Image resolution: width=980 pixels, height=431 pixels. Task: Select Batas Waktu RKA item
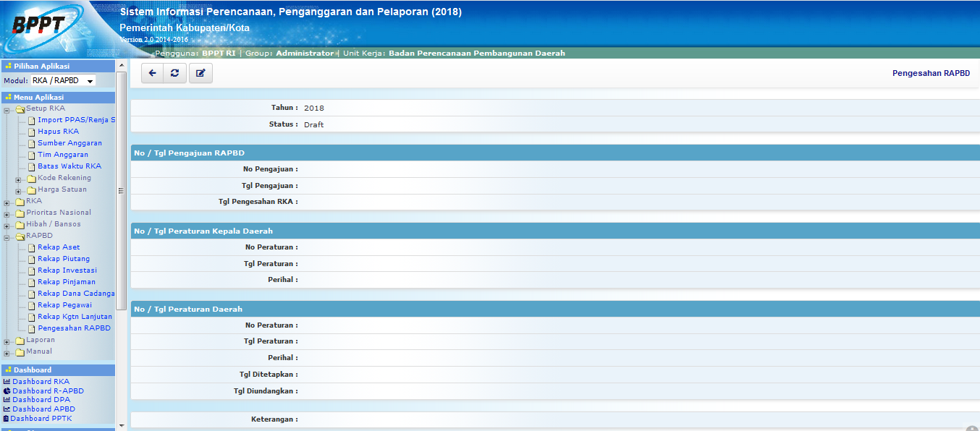coord(69,166)
